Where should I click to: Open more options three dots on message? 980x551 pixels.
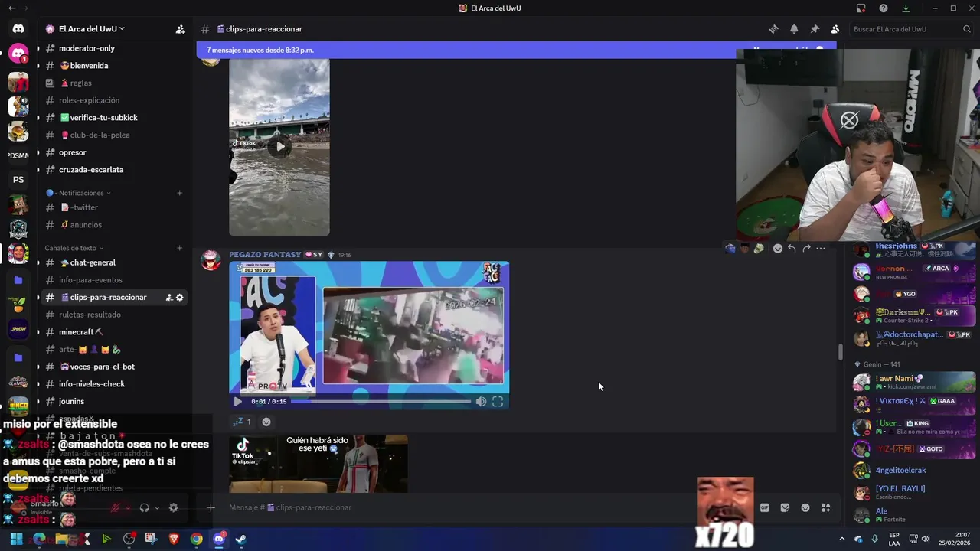(x=821, y=248)
